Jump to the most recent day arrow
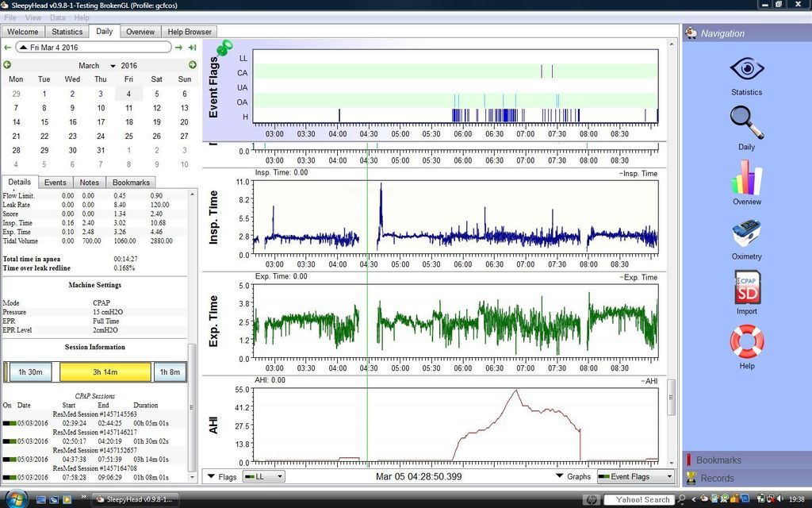The image size is (812, 508). (x=193, y=48)
